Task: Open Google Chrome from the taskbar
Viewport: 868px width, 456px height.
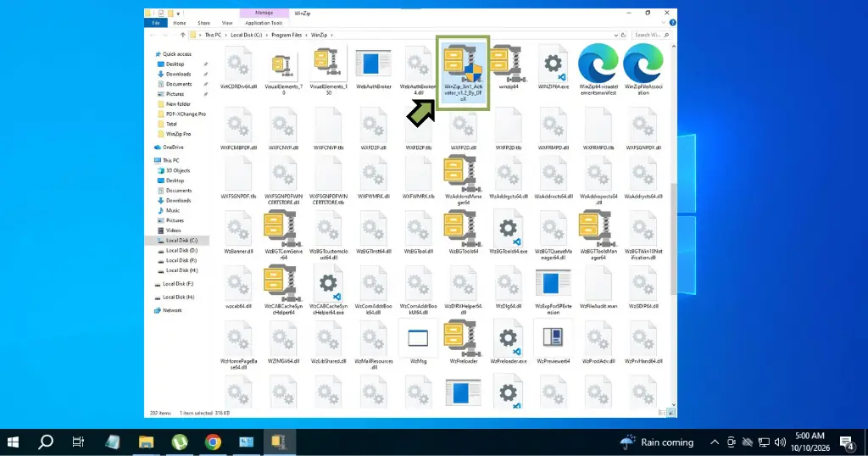Action: click(213, 442)
